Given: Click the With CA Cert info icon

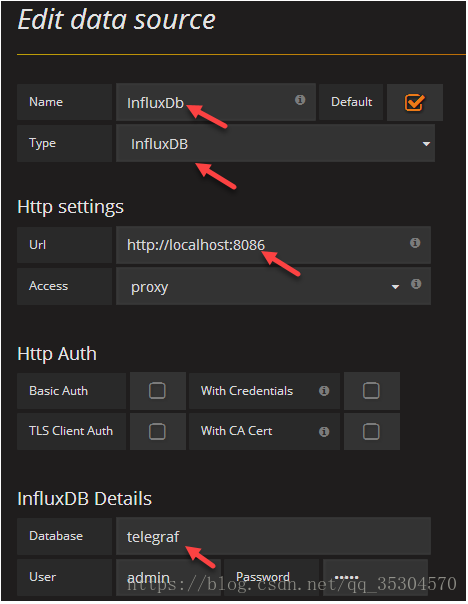Looking at the screenshot, I should [x=324, y=432].
